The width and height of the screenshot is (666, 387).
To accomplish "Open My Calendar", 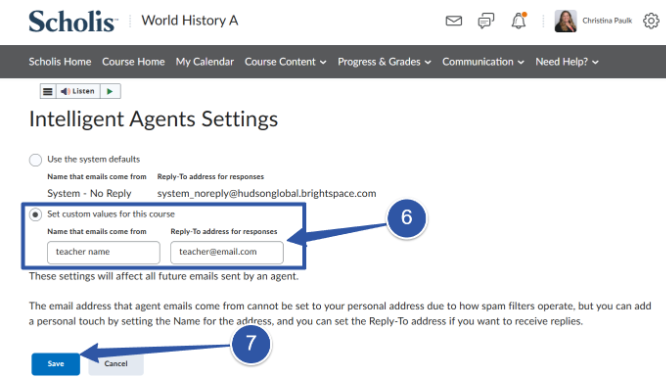I will click(x=205, y=62).
